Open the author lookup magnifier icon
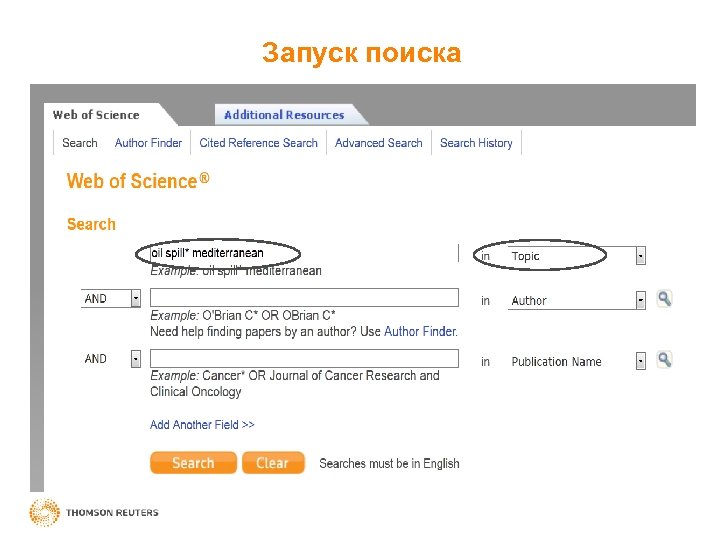The height and width of the screenshot is (540, 720). 664,299
